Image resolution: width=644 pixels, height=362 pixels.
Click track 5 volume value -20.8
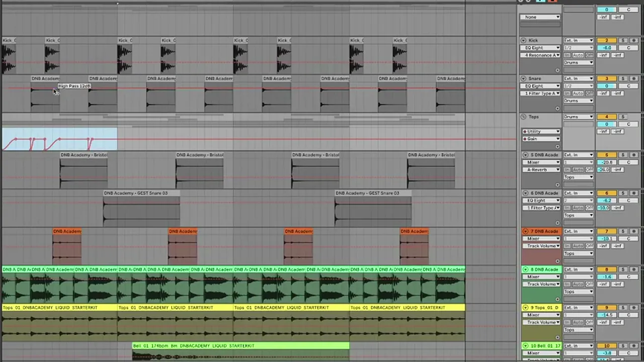(x=607, y=162)
